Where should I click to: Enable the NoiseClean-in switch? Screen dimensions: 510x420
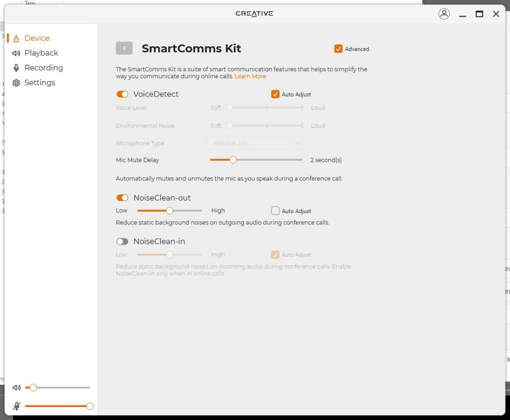click(122, 241)
